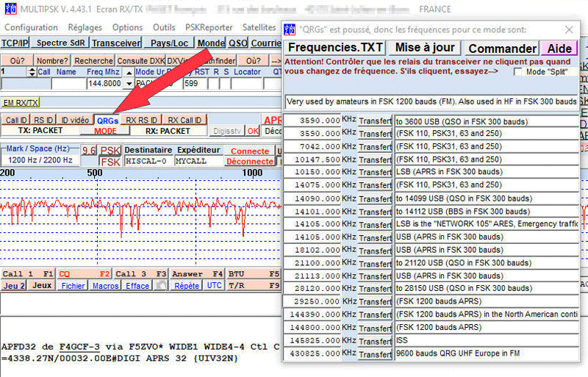Toggle the RX Call ID button

click(184, 120)
